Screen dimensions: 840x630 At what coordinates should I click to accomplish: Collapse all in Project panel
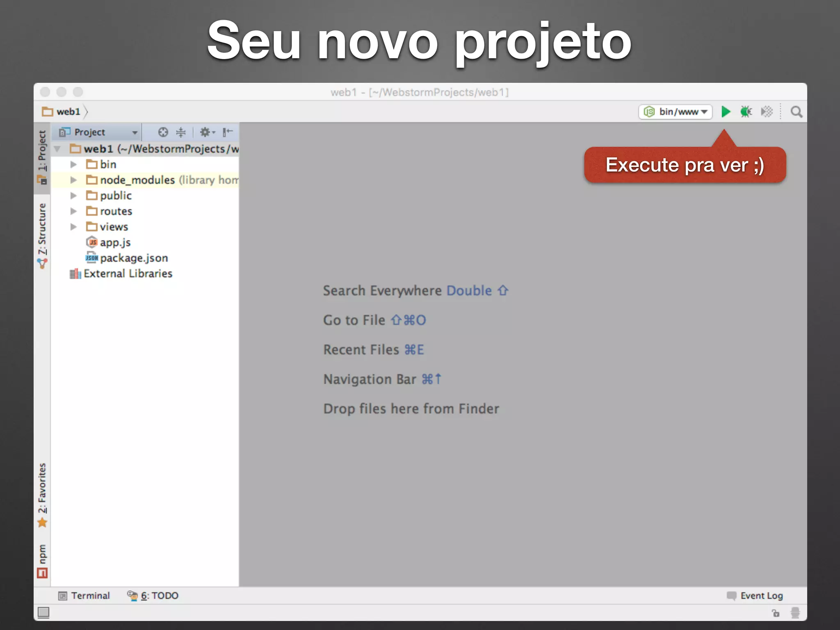[x=180, y=132]
